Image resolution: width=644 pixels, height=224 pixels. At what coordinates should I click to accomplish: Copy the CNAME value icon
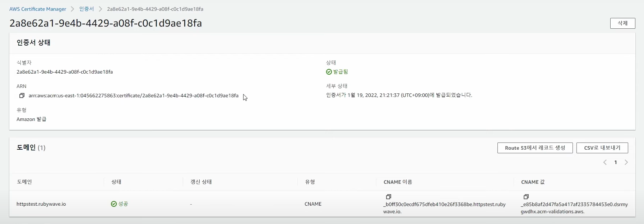(x=526, y=197)
